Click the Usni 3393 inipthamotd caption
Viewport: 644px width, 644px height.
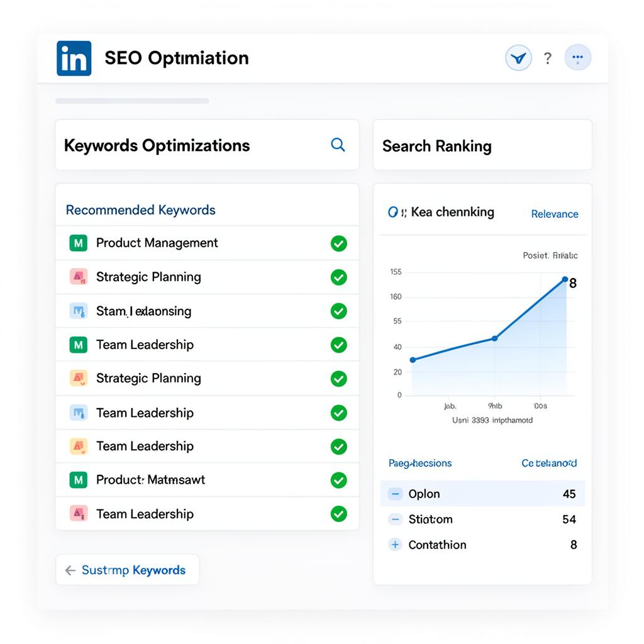(x=492, y=420)
